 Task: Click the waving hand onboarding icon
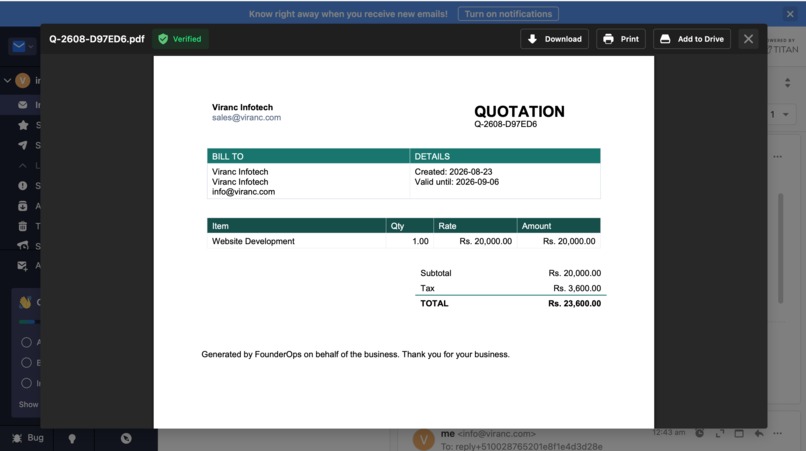pyautogui.click(x=25, y=302)
